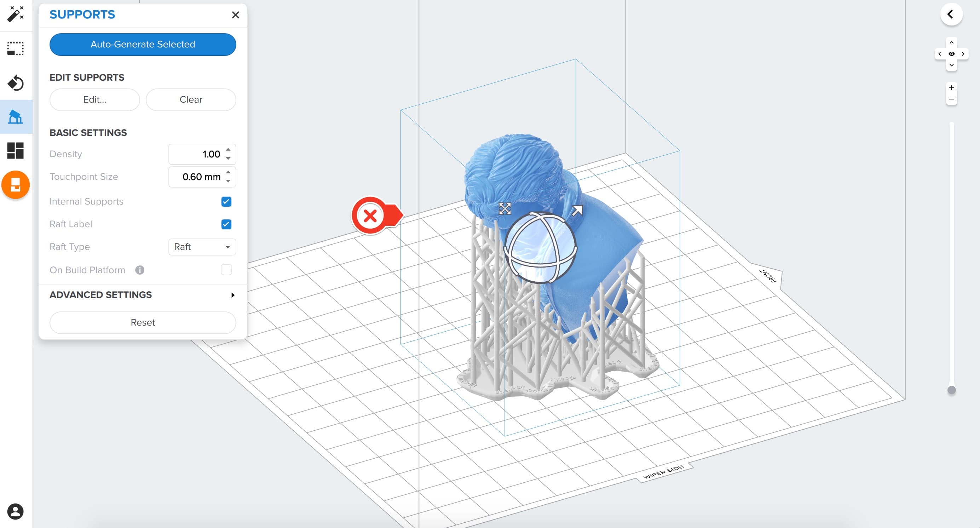The width and height of the screenshot is (980, 528).
Task: Open the user account profile icon
Action: [15, 511]
